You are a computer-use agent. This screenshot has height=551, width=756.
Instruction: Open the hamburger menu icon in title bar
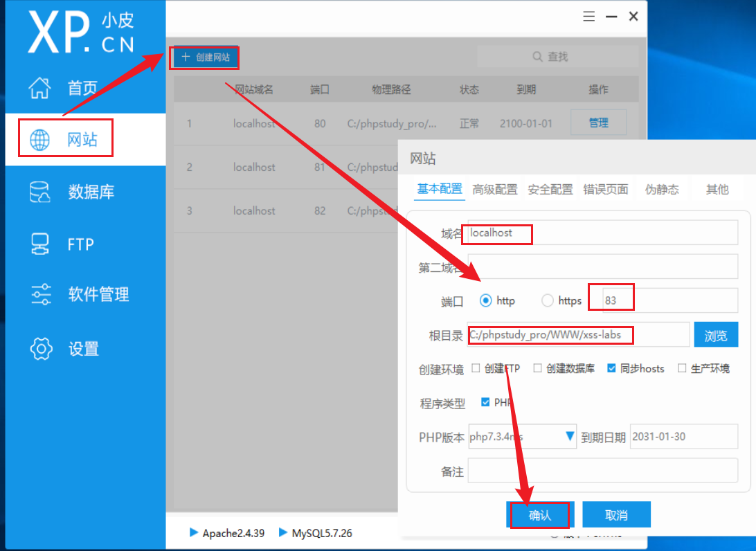click(588, 17)
